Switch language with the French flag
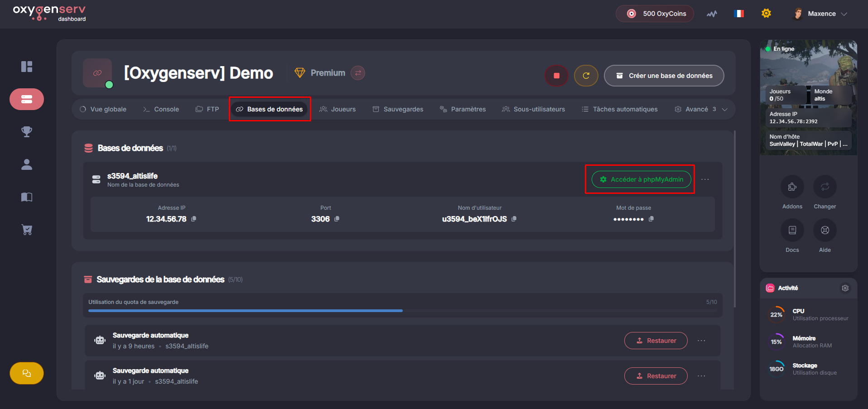Screen dimensions: 868x409 [739, 14]
